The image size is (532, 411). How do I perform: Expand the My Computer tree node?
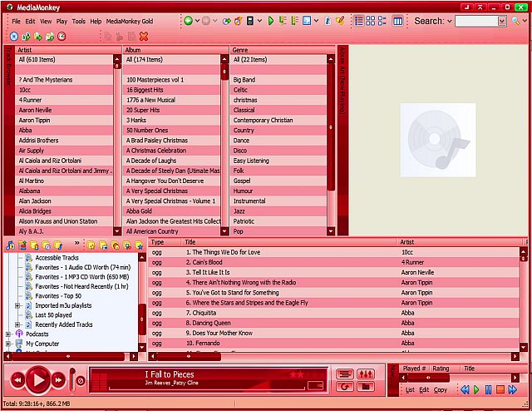(8, 344)
